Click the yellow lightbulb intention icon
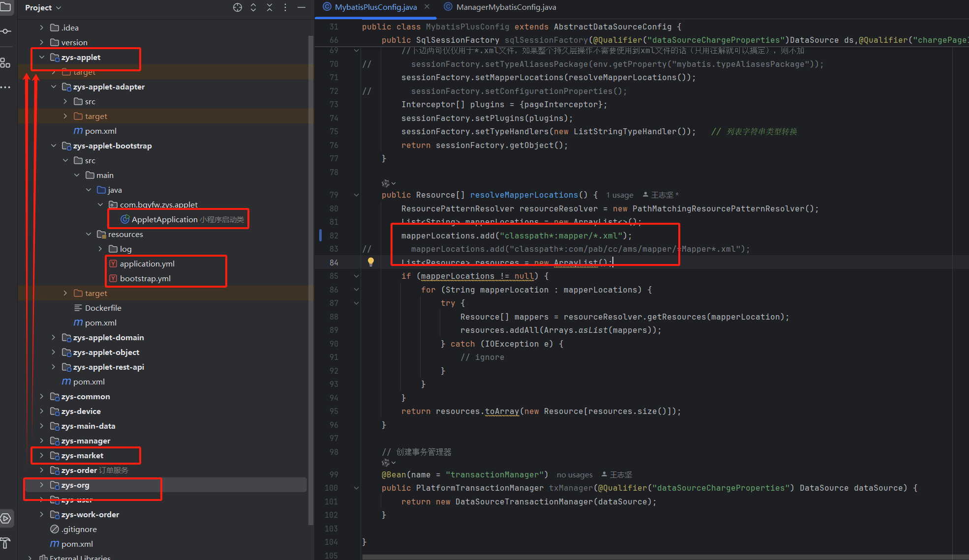 pos(371,262)
